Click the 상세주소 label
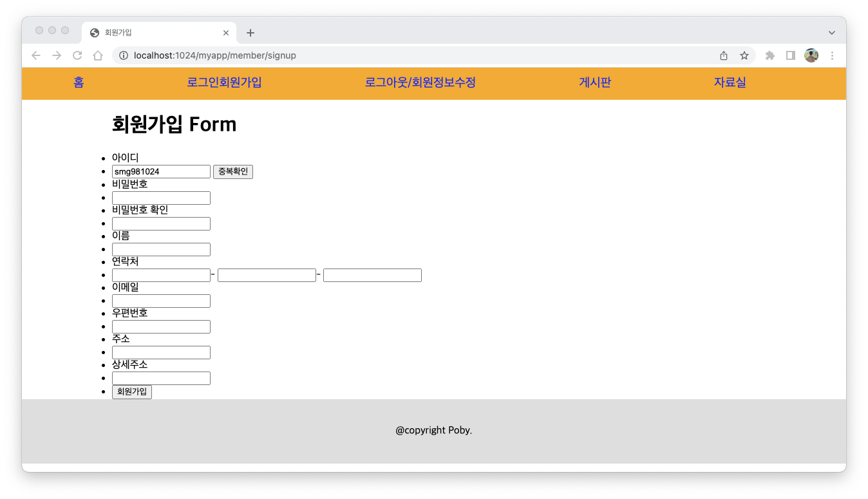 (129, 364)
